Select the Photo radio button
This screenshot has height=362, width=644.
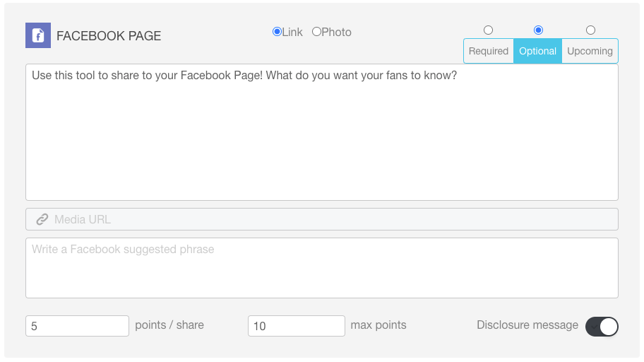click(x=316, y=32)
